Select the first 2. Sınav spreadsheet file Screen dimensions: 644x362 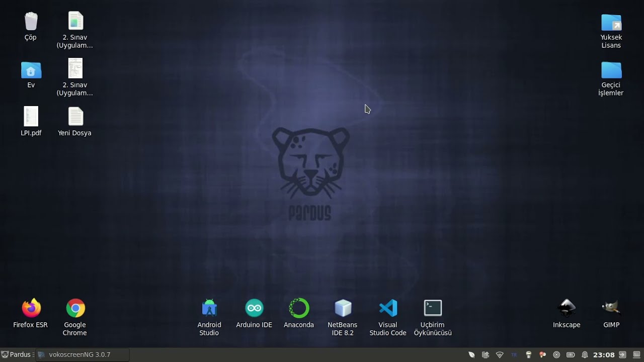pos(75,30)
